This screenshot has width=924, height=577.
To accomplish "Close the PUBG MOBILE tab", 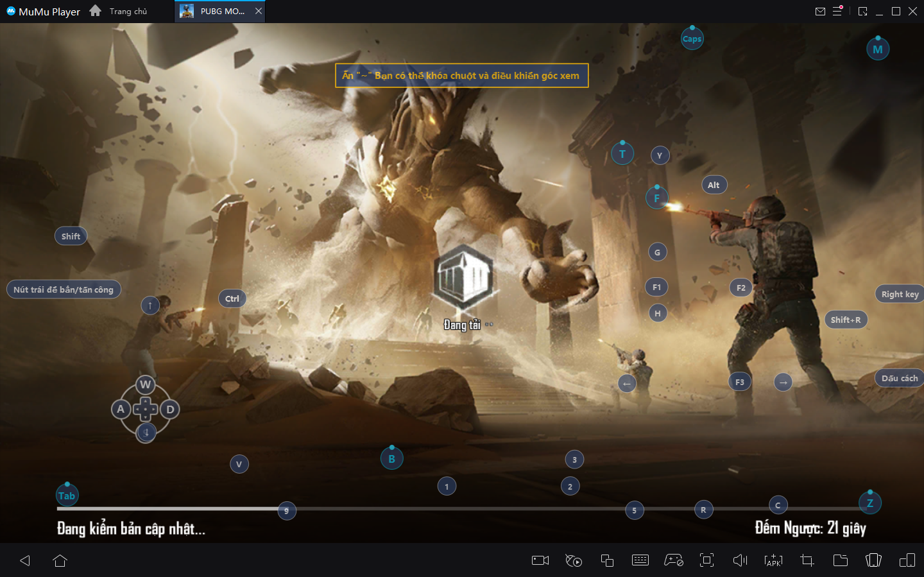I will (x=259, y=11).
